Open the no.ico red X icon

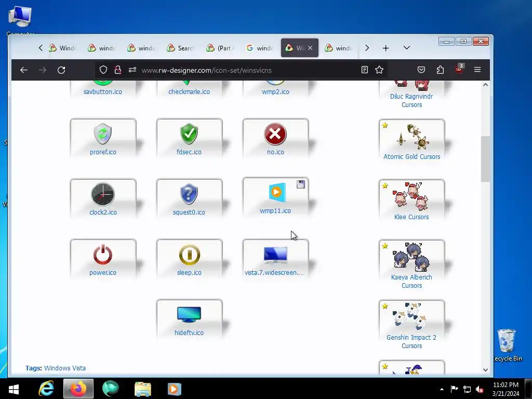coord(275,134)
